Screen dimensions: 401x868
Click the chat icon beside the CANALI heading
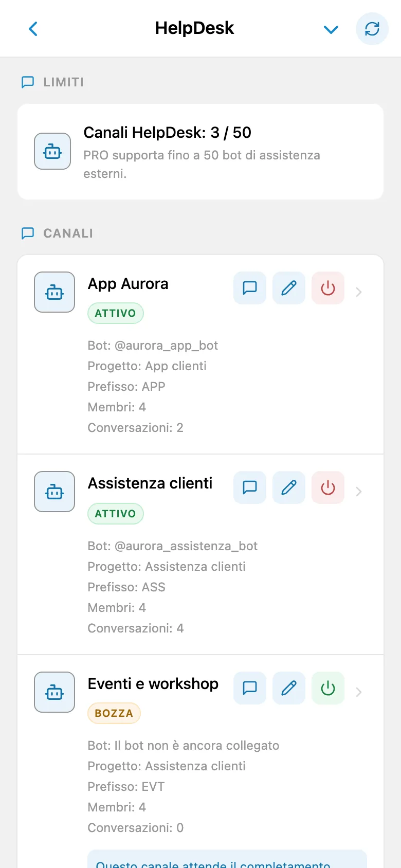click(x=28, y=233)
